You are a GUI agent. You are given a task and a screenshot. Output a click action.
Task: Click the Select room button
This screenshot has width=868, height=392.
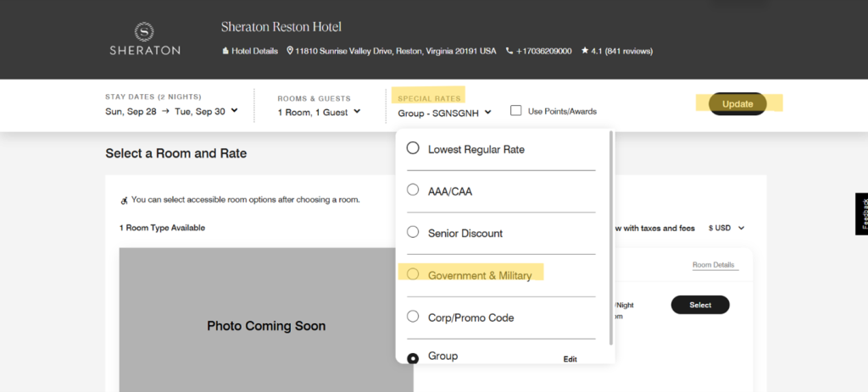(700, 305)
